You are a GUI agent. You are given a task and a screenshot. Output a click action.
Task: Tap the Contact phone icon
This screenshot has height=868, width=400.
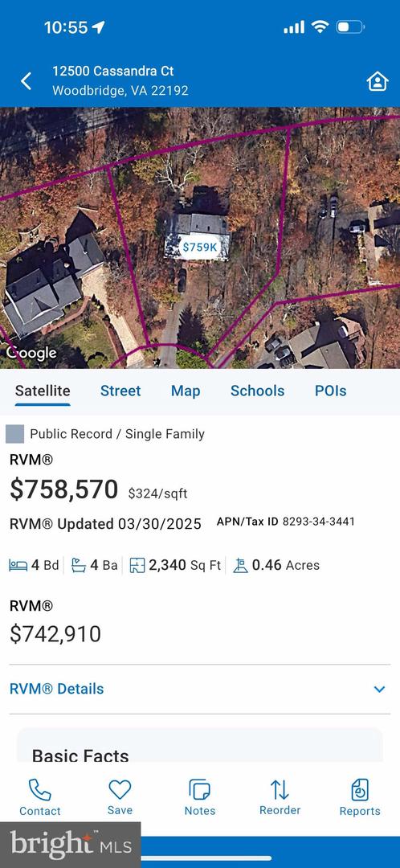pos(40,790)
